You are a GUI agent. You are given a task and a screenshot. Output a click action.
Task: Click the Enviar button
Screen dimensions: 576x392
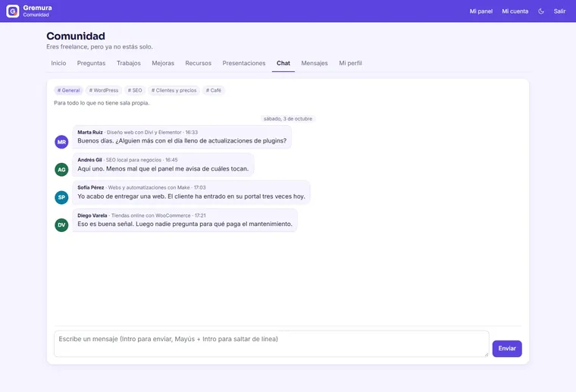point(507,349)
